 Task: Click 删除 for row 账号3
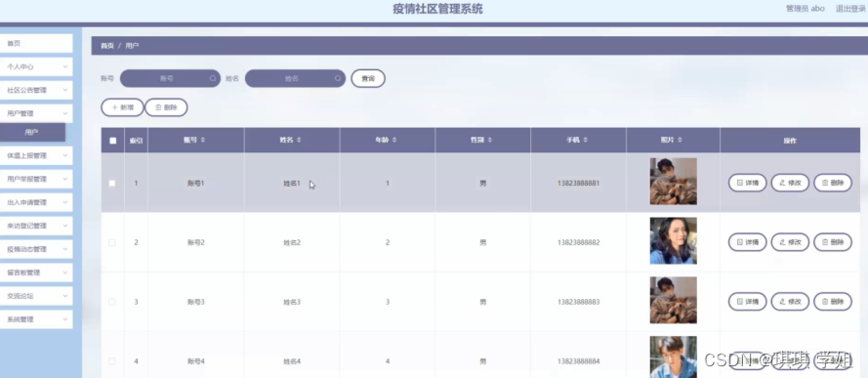(833, 302)
